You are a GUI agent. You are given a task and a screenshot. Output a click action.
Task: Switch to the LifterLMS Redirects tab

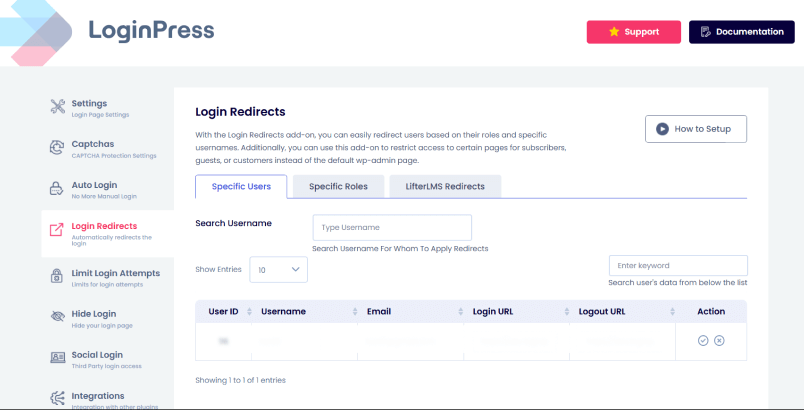pos(445,187)
